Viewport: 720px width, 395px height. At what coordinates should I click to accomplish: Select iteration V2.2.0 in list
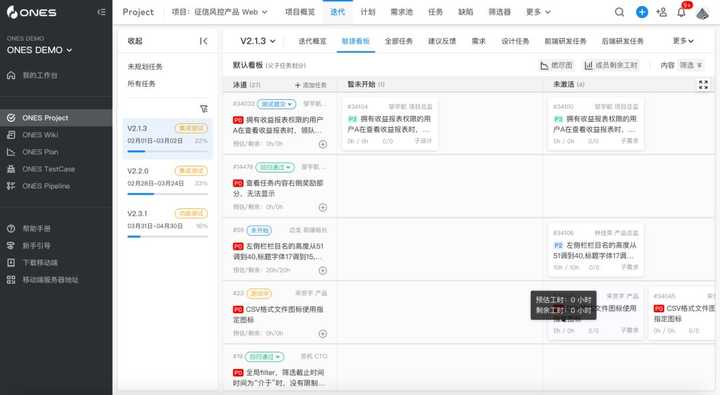coord(168,180)
